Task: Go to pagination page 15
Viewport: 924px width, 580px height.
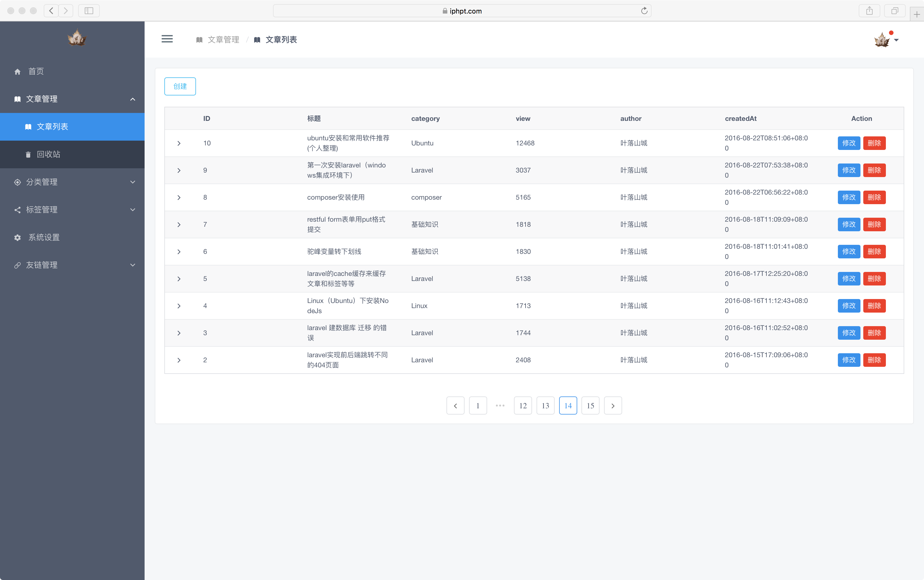Action: click(590, 406)
